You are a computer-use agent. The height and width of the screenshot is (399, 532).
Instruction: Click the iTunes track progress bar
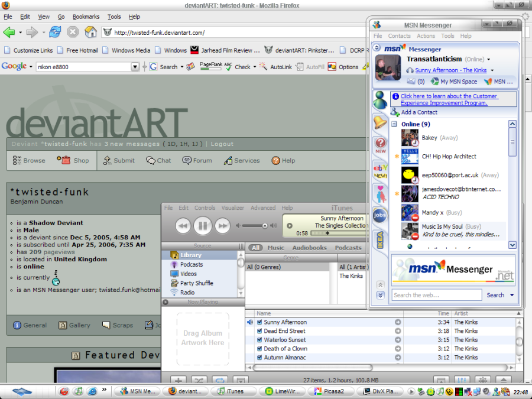tap(339, 233)
